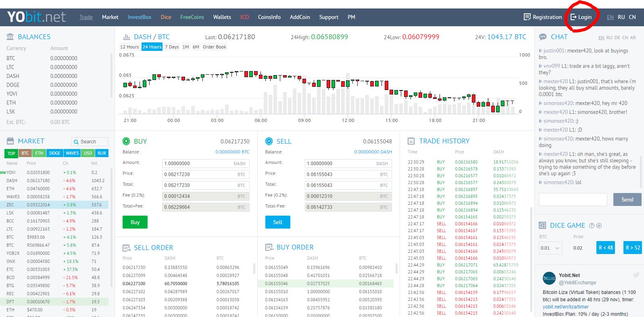The image size is (644, 317).
Task: Click the green Buy button
Action: point(135,222)
